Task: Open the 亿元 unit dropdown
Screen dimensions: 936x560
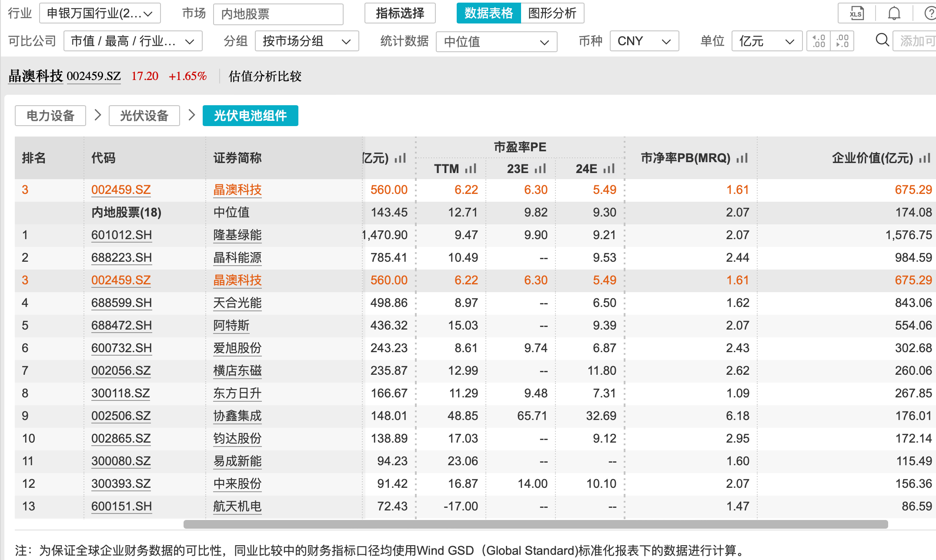Action: coord(767,41)
